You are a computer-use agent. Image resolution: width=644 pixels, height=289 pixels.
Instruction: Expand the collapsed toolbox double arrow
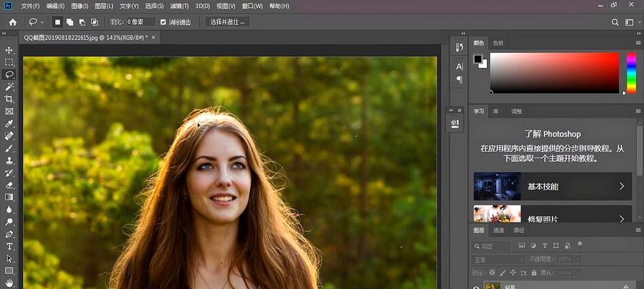(x=4, y=33)
